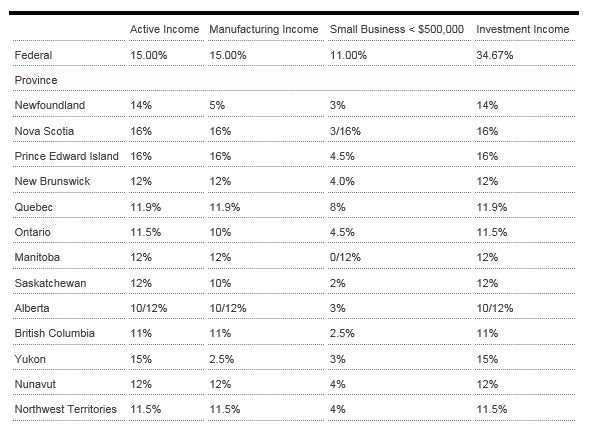The height and width of the screenshot is (433, 590).
Task: Click Quebec small business 8% cell
Action: (338, 207)
